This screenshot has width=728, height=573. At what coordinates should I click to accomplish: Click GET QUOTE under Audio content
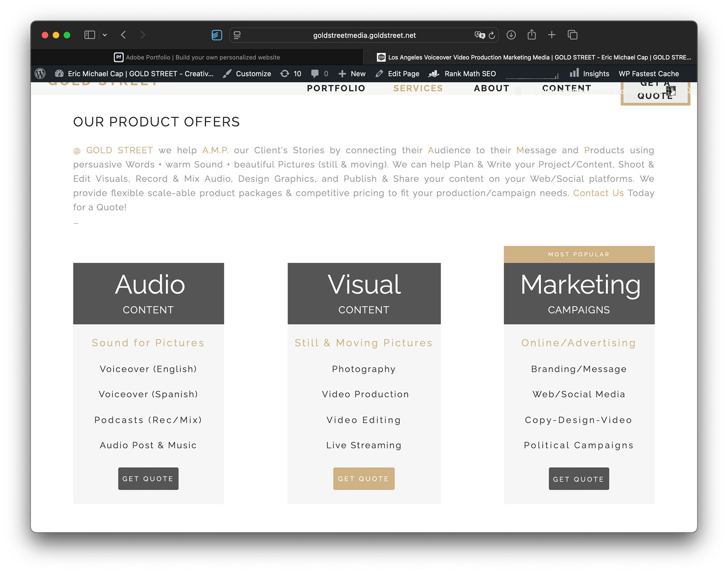point(148,479)
